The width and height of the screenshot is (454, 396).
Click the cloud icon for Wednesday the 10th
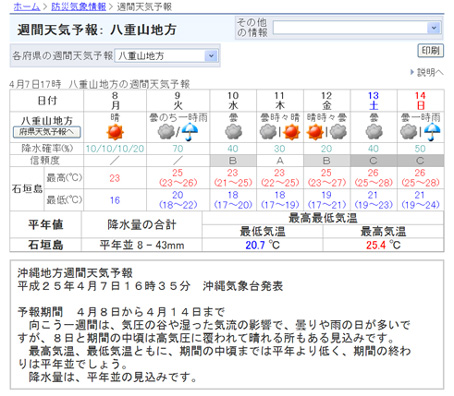pyautogui.click(x=233, y=132)
